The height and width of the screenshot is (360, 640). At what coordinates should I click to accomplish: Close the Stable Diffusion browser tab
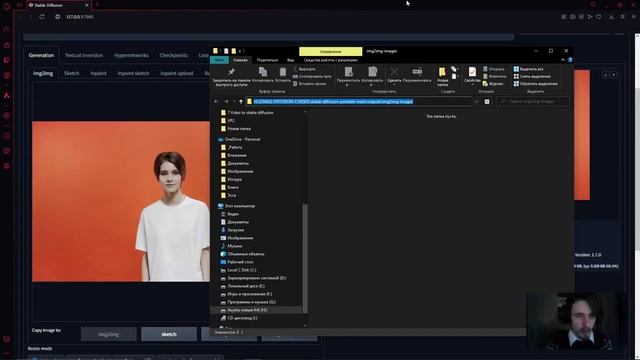pos(87,5)
